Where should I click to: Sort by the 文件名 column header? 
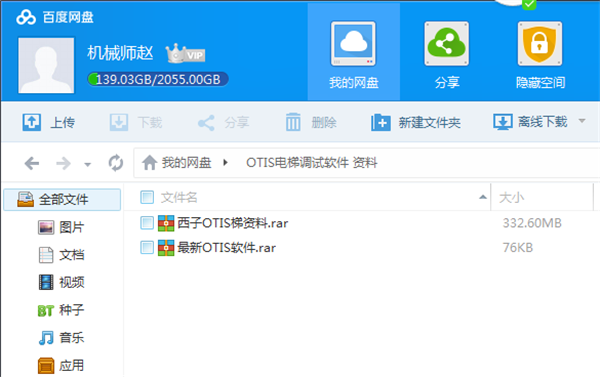click(x=179, y=197)
